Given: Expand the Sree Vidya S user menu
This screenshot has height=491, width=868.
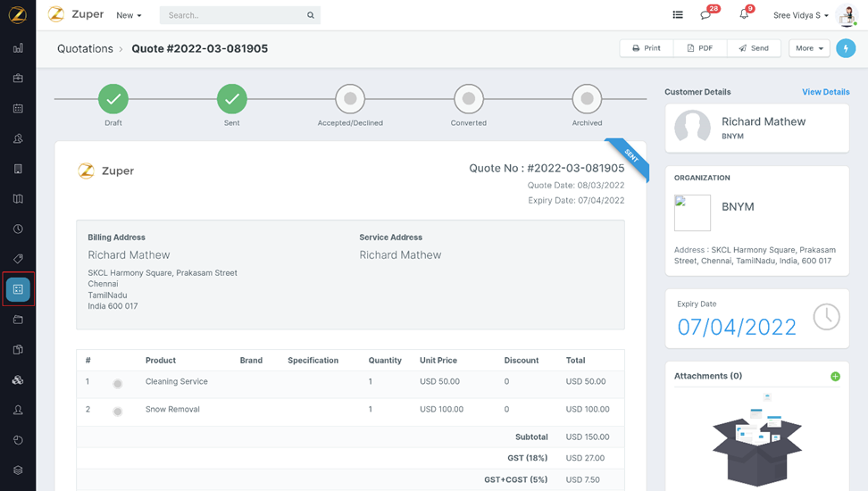Looking at the screenshot, I should (x=801, y=15).
